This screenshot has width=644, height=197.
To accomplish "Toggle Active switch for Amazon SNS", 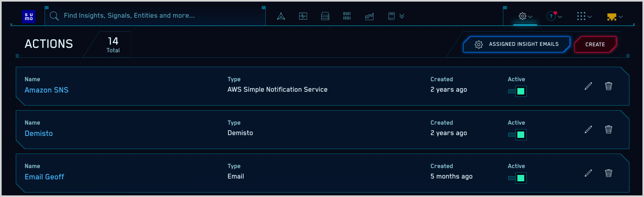I will point(517,91).
